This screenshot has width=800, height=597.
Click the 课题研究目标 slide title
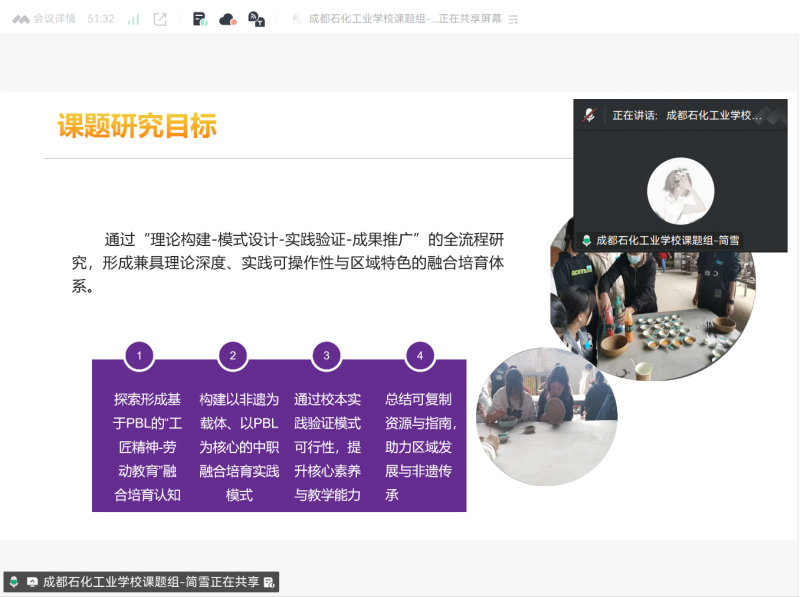tap(137, 126)
